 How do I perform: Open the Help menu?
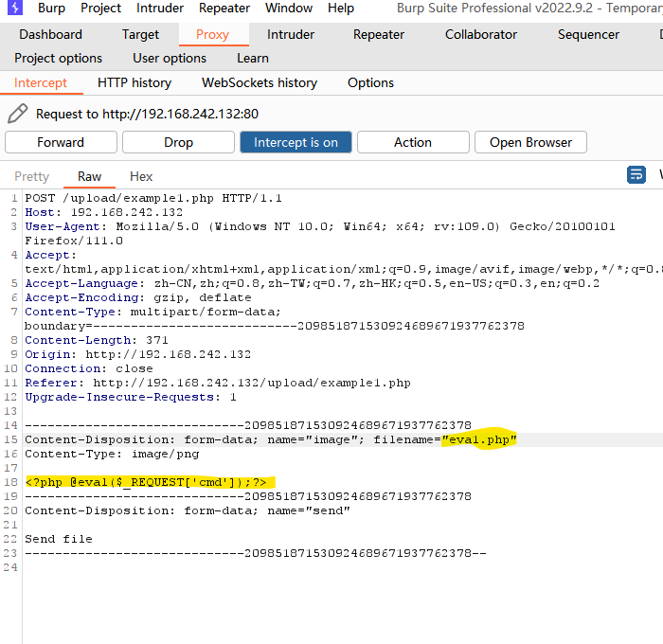pos(341,8)
